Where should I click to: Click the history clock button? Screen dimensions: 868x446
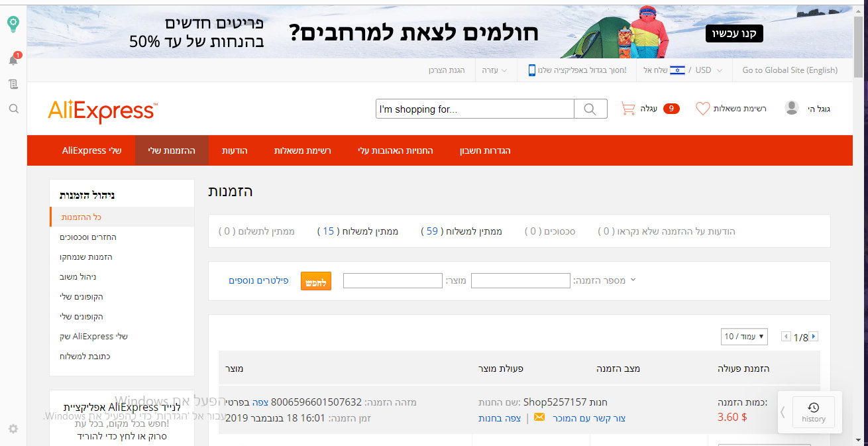tap(814, 412)
